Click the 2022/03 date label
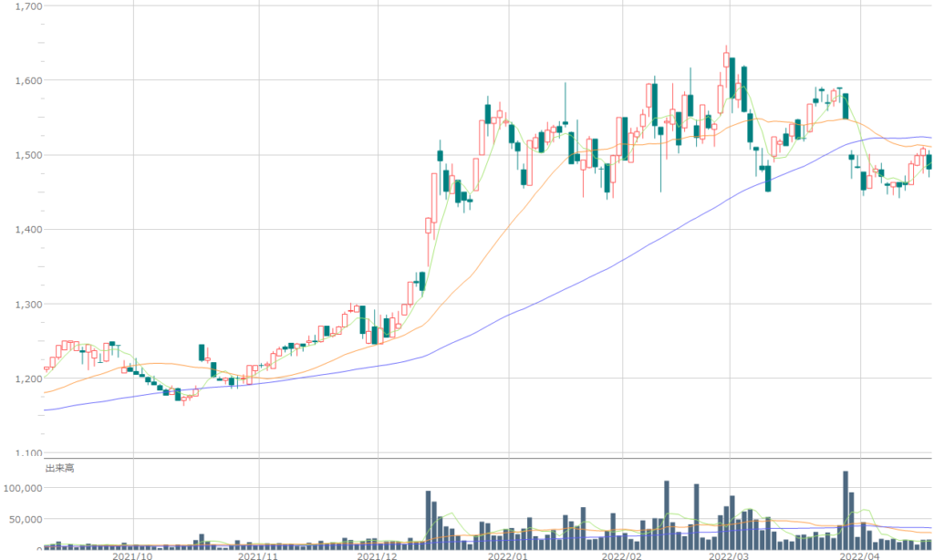This screenshot has height=560, width=934. click(x=729, y=555)
